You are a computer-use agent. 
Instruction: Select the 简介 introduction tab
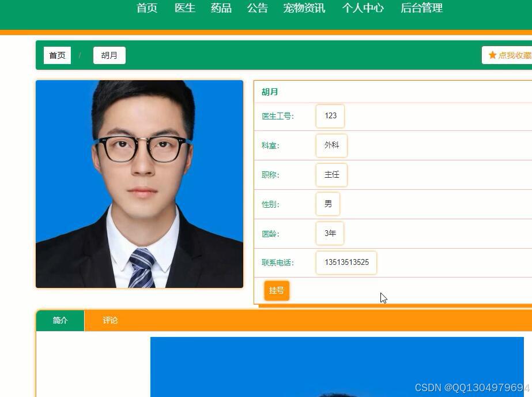tap(60, 320)
